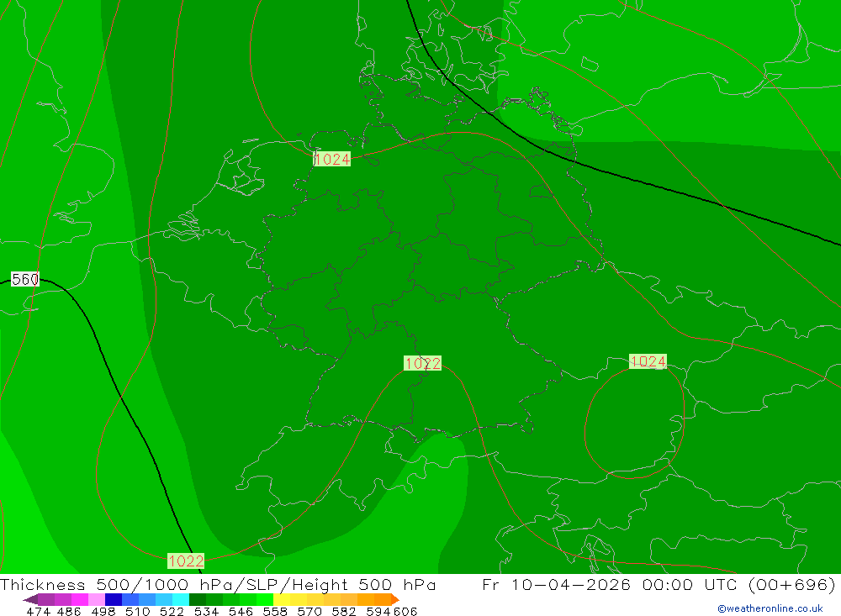Click the 1024 label atop the closed circular isobar
Viewport: 841px width, 616px height.
point(648,361)
